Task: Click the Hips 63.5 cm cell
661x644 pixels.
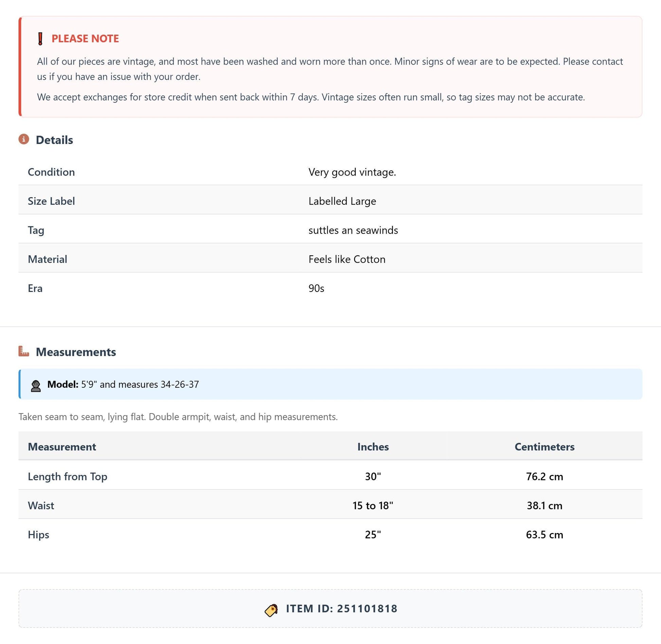Action: (x=544, y=535)
